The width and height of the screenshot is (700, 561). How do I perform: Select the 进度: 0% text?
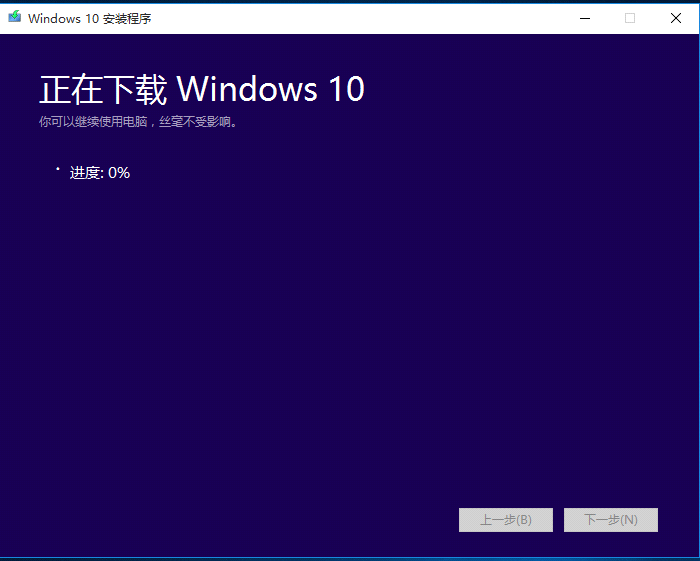(x=100, y=173)
